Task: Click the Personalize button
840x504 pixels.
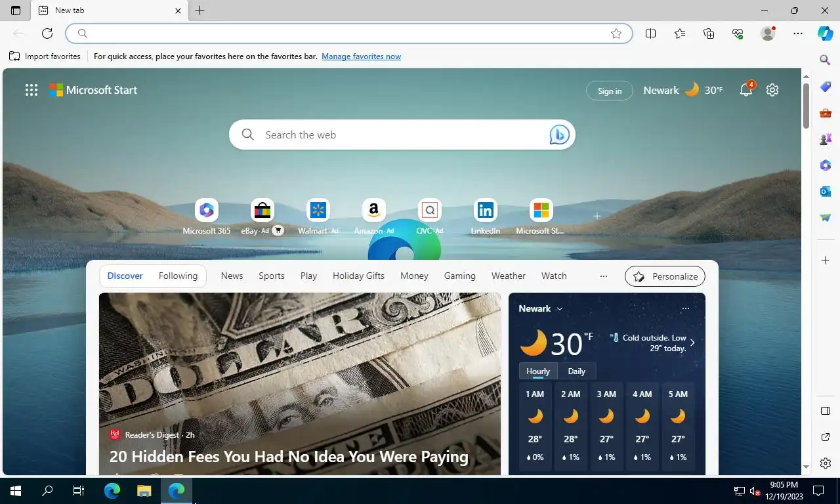Action: click(x=665, y=276)
